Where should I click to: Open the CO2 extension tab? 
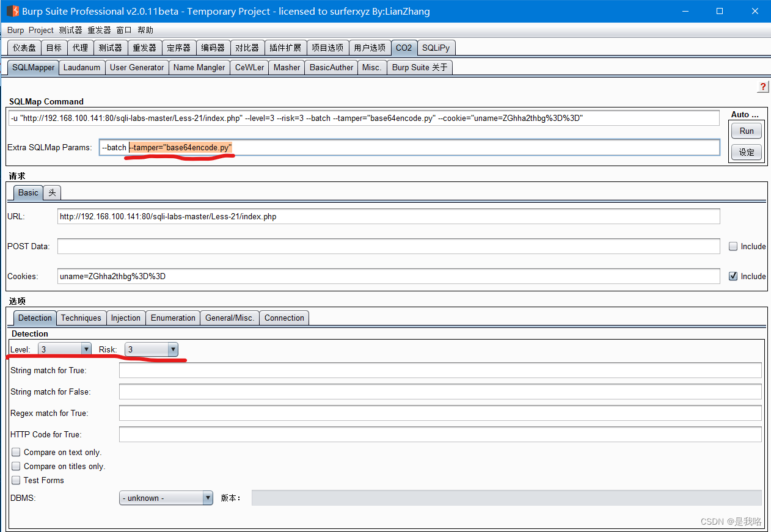[404, 47]
